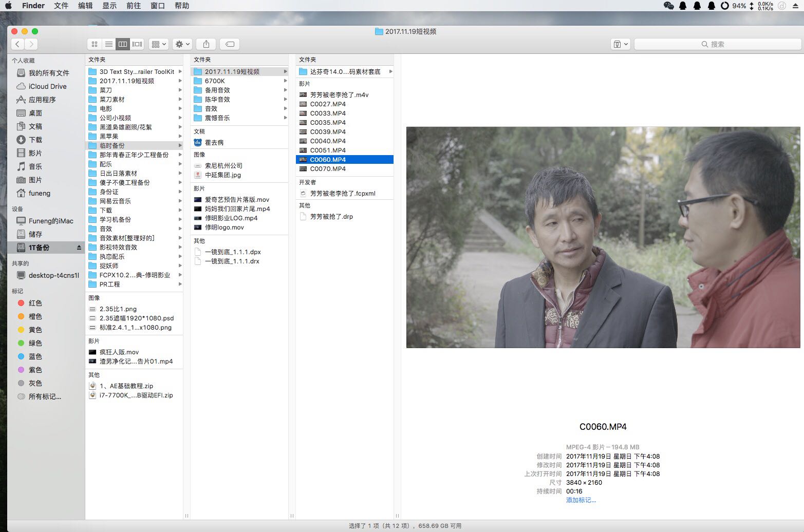Go back to previous folder
The height and width of the screenshot is (532, 804).
click(17, 44)
